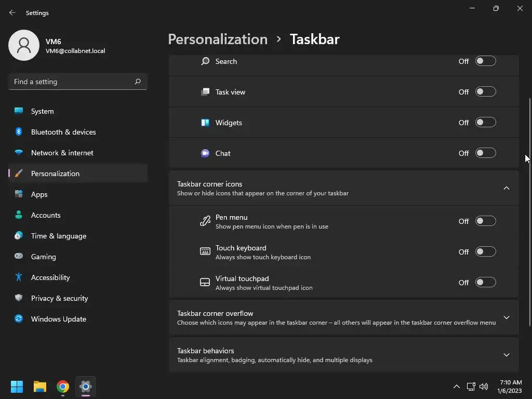This screenshot has height=399, width=532.
Task: Enable the Task view toggle
Action: [x=486, y=92]
